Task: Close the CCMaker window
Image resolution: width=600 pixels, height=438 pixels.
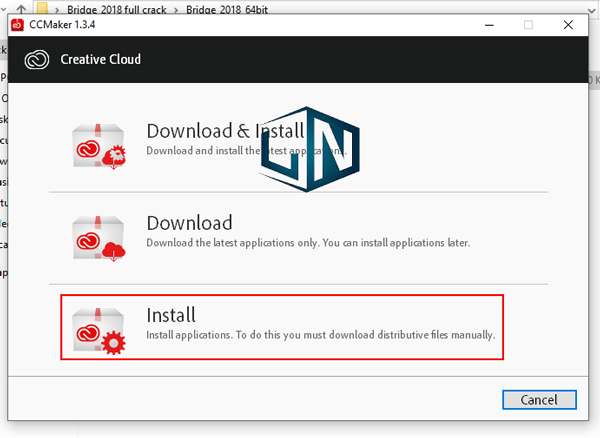Action: point(568,25)
